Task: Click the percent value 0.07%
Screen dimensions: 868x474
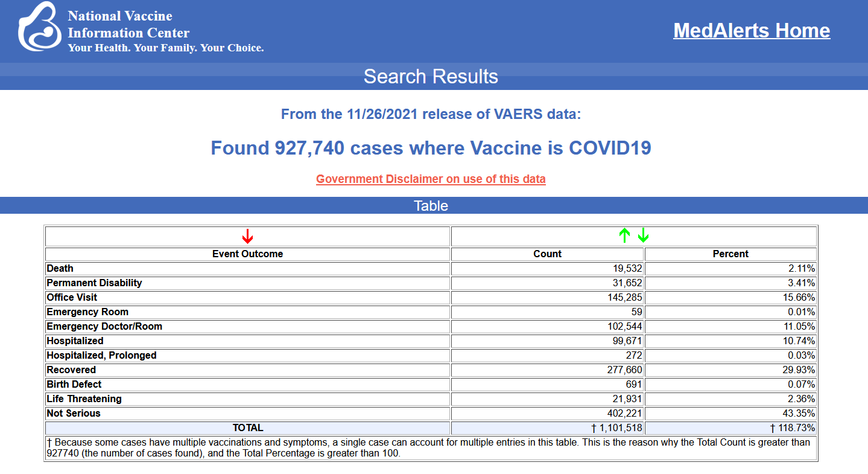Action: (802, 384)
